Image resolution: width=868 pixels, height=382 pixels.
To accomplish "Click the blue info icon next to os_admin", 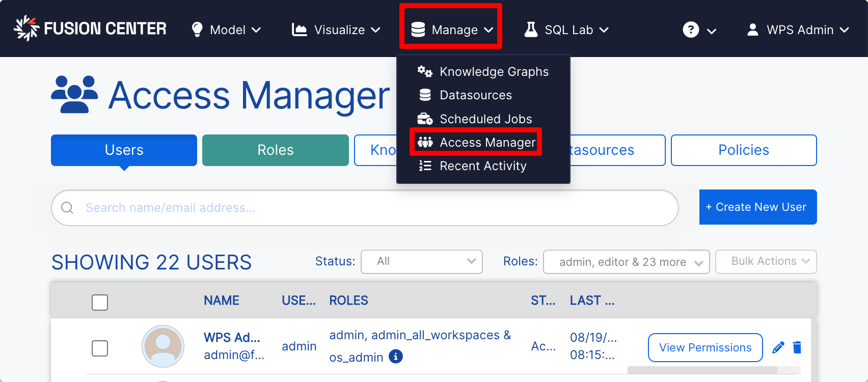I will point(395,357).
